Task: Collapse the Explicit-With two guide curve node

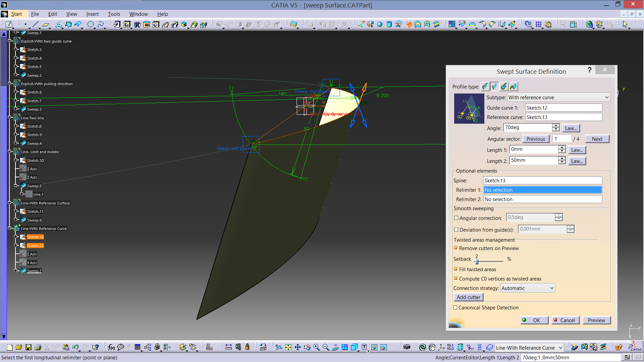Action: 10,41
